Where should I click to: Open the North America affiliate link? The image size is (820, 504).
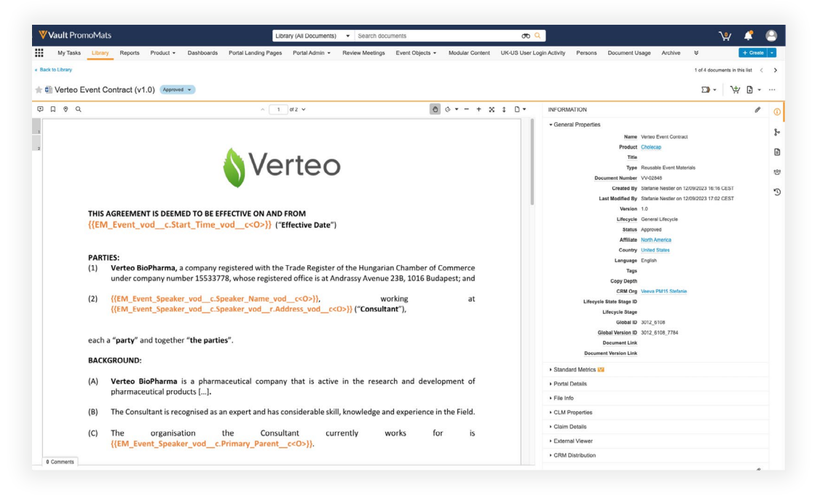coord(656,240)
